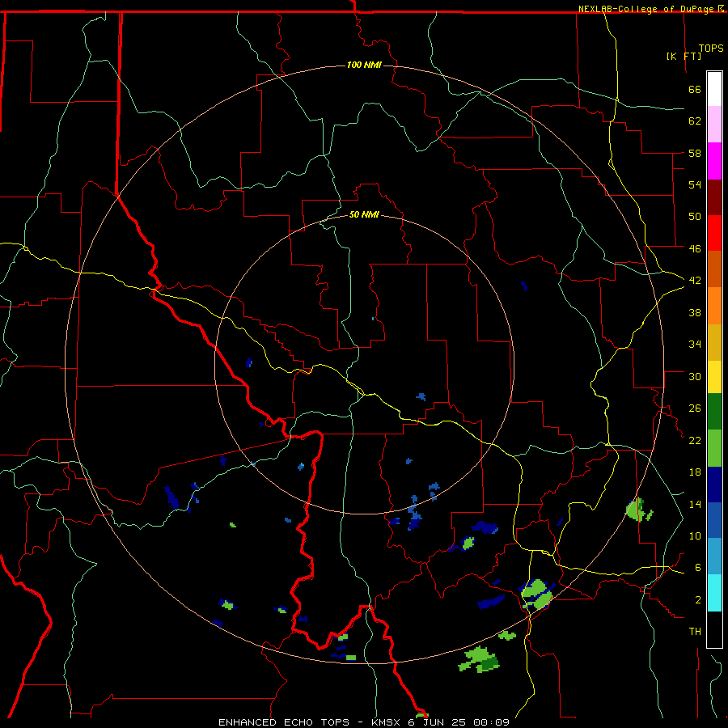Screen dimensions: 728x728
Task: Click the 100 NMI range ring label
Action: tap(364, 65)
